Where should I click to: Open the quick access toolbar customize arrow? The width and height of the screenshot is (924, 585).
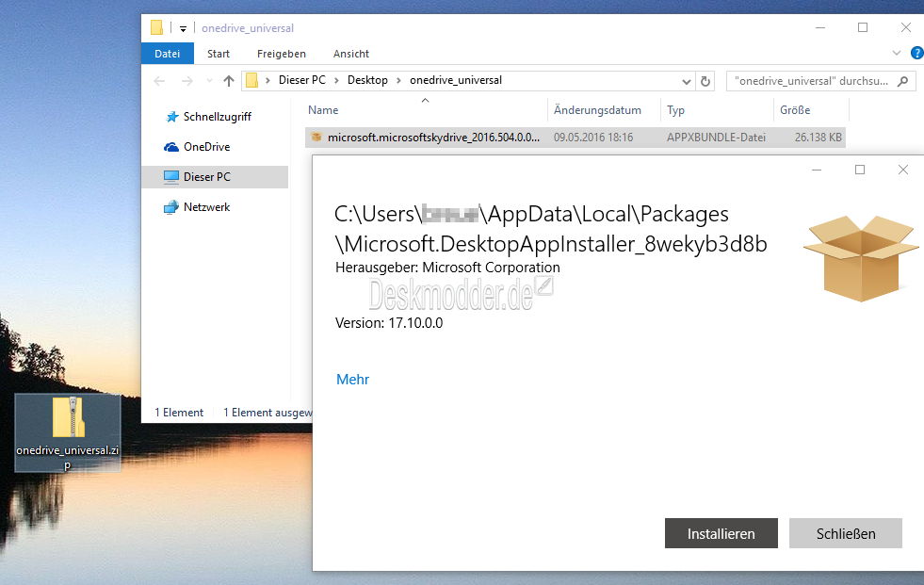coord(183,28)
